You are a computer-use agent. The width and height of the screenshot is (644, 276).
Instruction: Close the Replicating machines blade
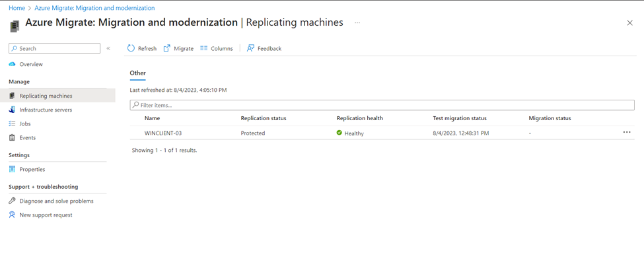629,23
